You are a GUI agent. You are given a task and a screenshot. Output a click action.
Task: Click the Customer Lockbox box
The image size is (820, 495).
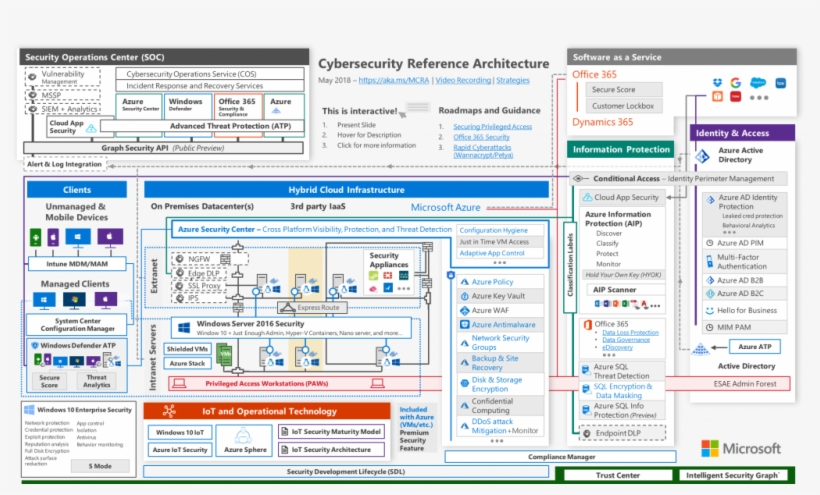click(624, 106)
